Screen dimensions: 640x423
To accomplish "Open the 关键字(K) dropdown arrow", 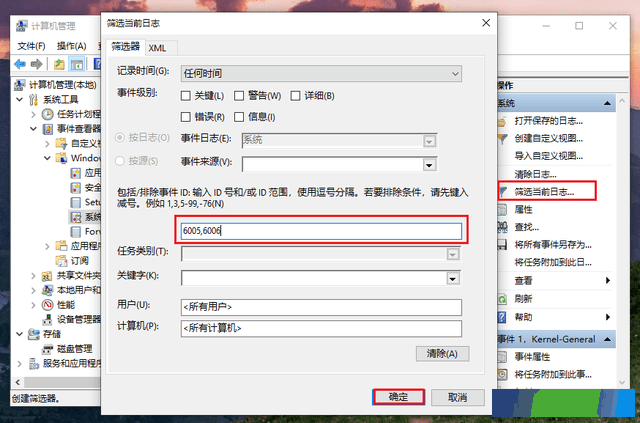I will 453,279.
